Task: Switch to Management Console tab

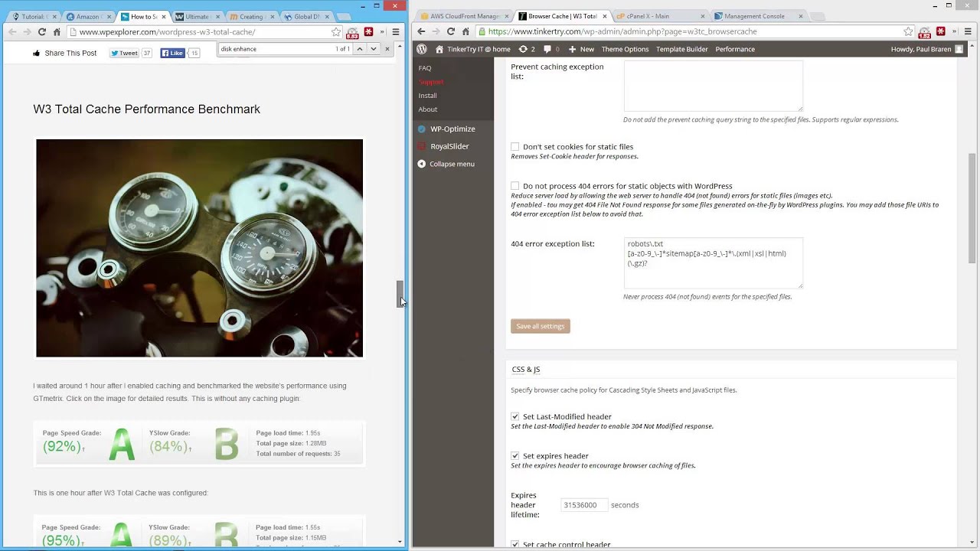Action: coord(757,16)
